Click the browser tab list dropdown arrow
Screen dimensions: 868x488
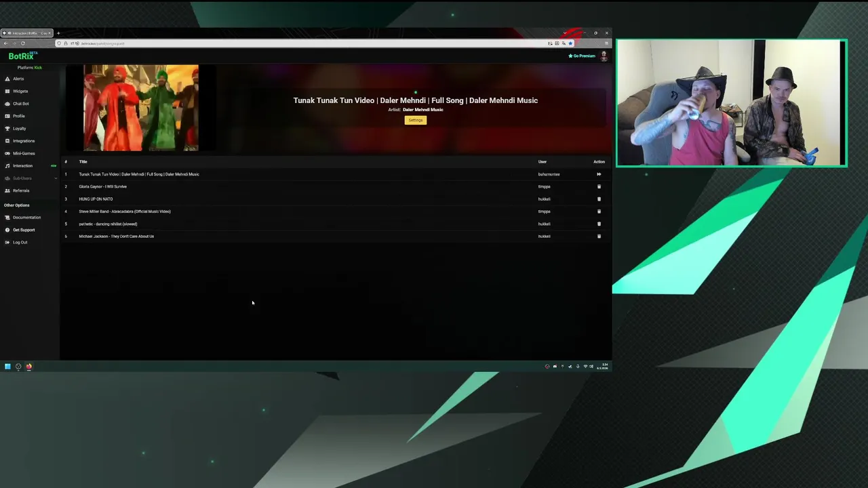(564, 33)
